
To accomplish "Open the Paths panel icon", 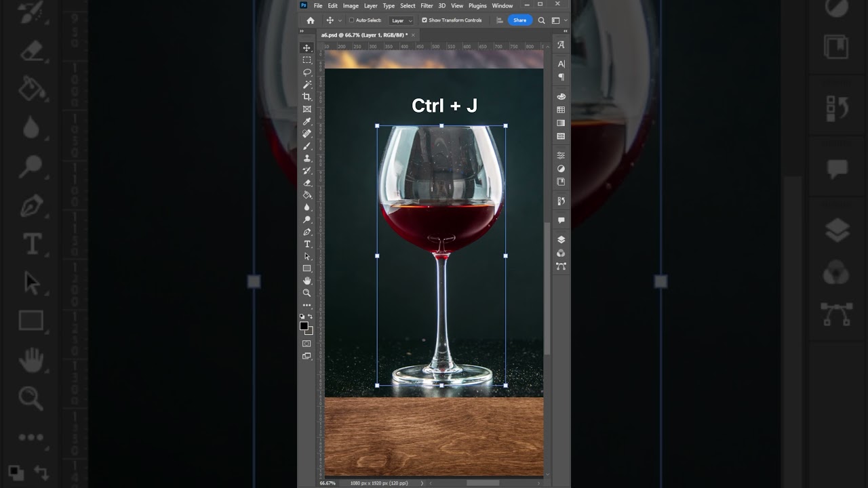I will [x=561, y=266].
